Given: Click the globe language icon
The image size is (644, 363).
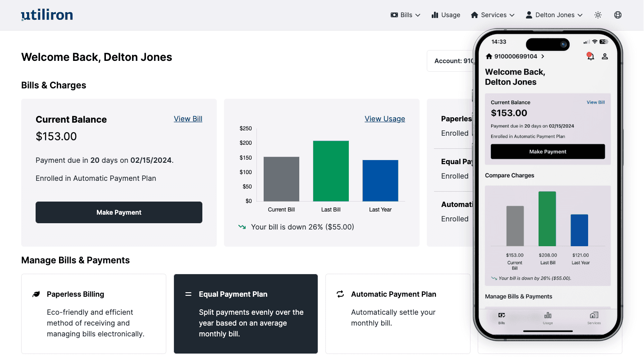Looking at the screenshot, I should pyautogui.click(x=618, y=15).
